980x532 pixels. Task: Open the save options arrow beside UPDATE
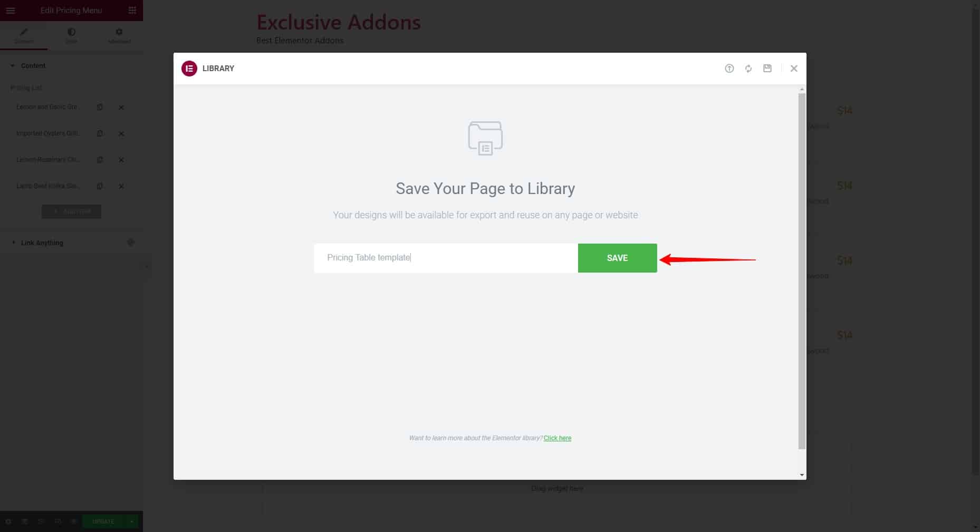click(131, 521)
